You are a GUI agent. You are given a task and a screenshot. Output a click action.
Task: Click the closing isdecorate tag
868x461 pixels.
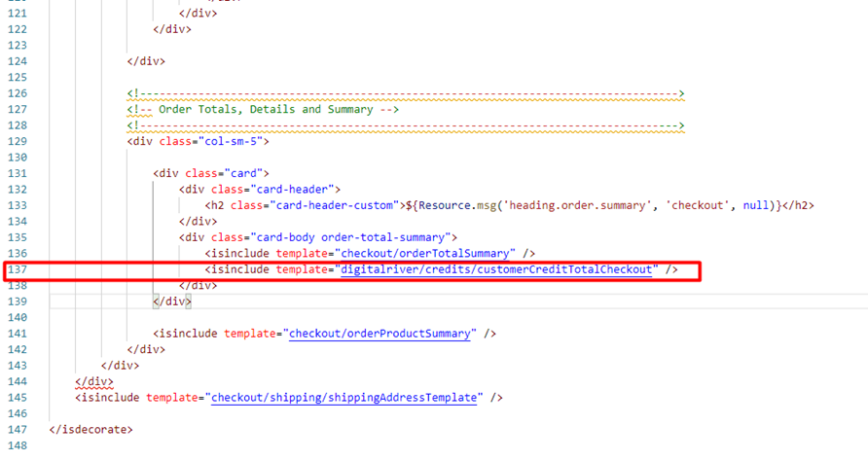(90, 429)
